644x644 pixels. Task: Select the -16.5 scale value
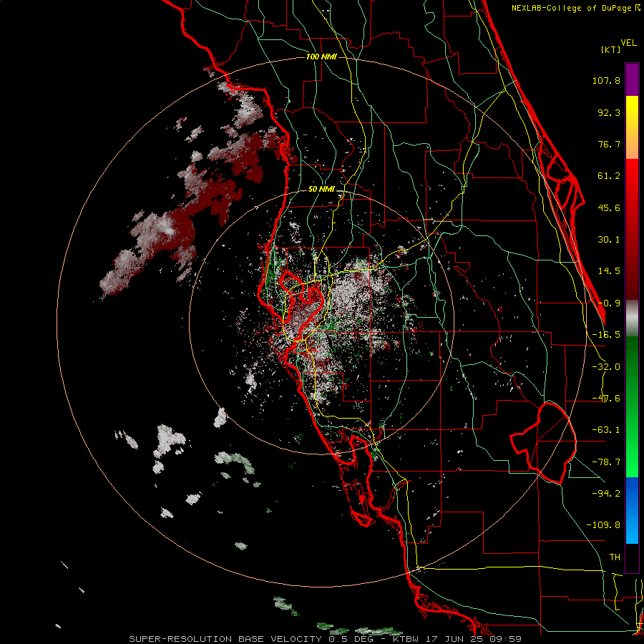tap(606, 335)
